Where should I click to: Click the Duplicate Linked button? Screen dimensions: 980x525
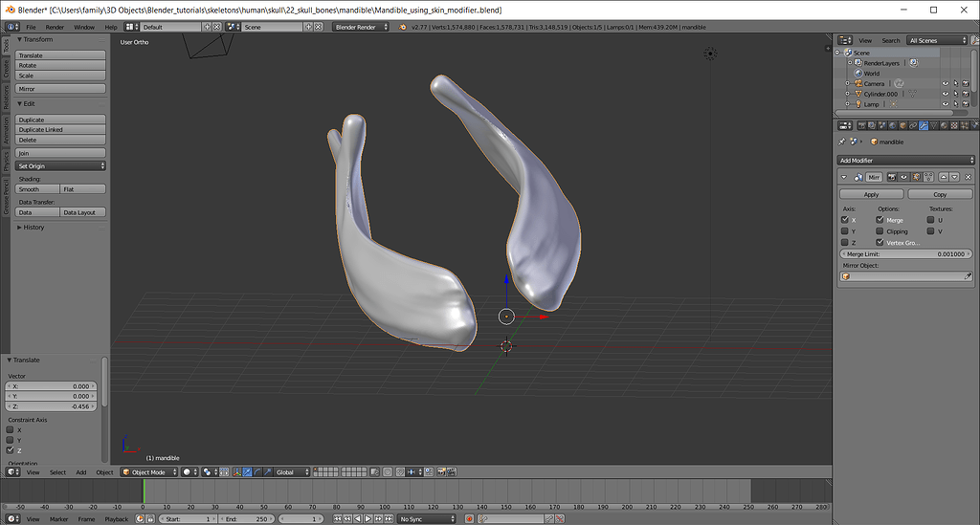tap(60, 130)
